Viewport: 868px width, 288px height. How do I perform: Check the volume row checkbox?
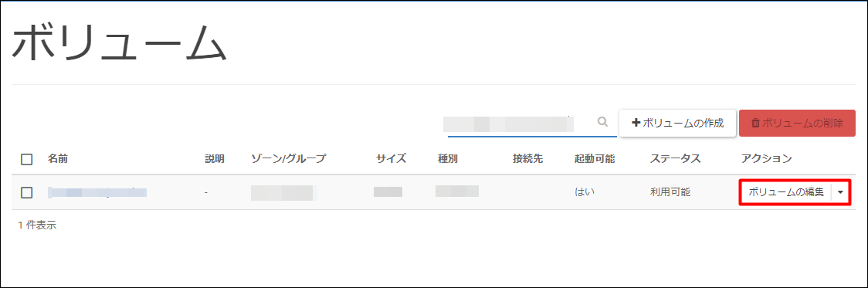click(26, 193)
